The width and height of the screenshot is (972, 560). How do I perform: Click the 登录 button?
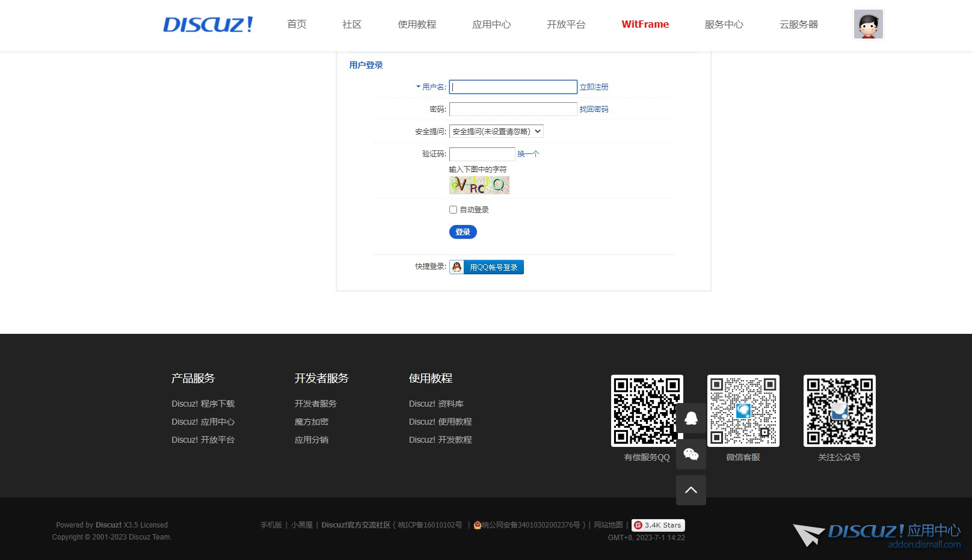463,232
